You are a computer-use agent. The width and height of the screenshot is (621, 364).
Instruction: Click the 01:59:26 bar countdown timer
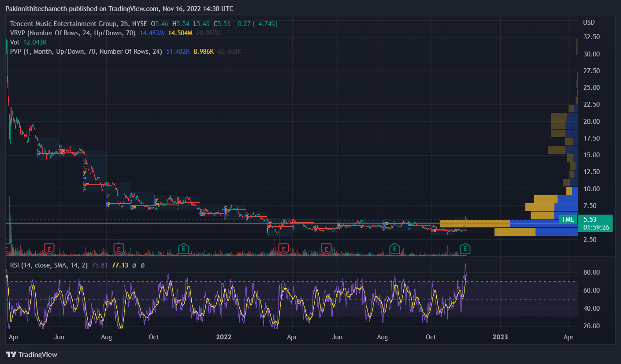tap(597, 227)
